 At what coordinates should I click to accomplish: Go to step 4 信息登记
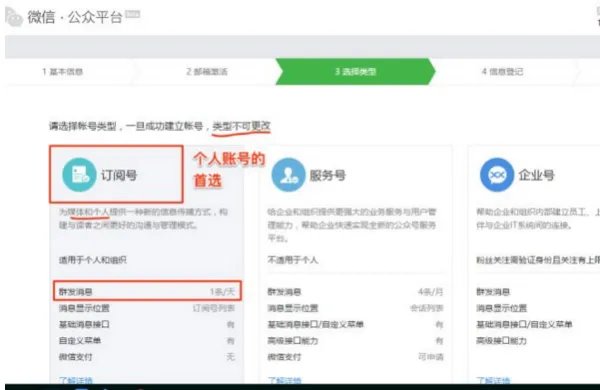(502, 72)
